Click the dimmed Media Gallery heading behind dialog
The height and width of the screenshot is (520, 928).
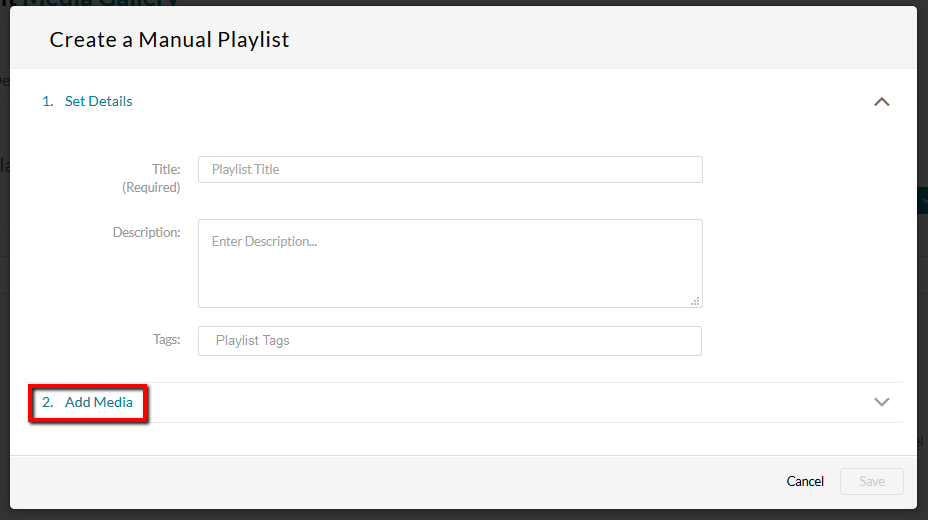[x=101, y=3]
